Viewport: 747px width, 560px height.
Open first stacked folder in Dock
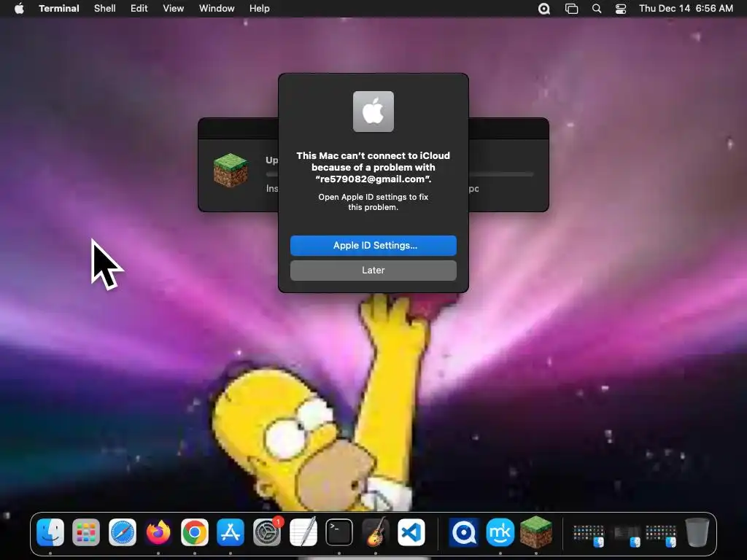point(589,534)
